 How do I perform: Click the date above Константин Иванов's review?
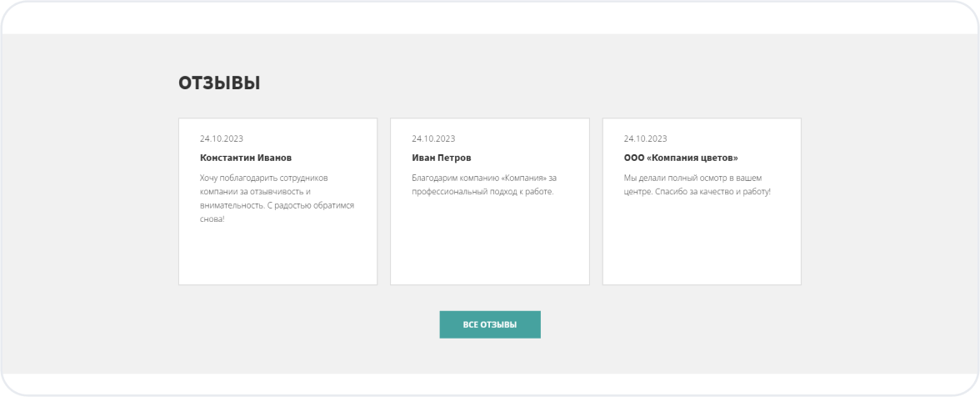tap(222, 138)
